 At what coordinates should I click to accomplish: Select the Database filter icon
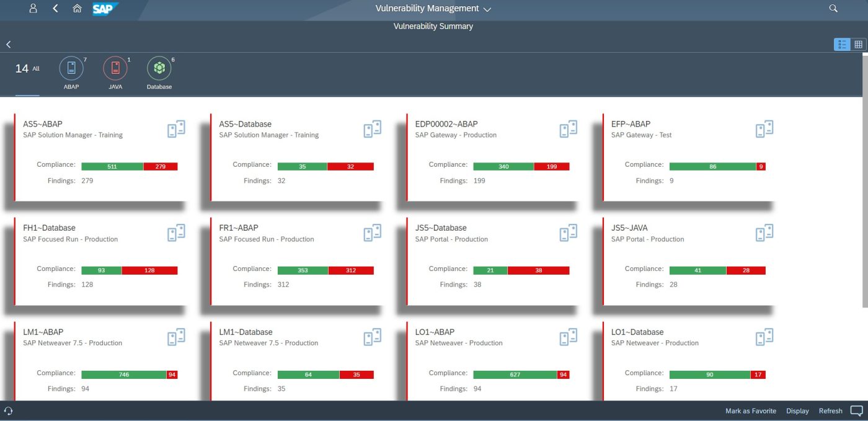[159, 69]
